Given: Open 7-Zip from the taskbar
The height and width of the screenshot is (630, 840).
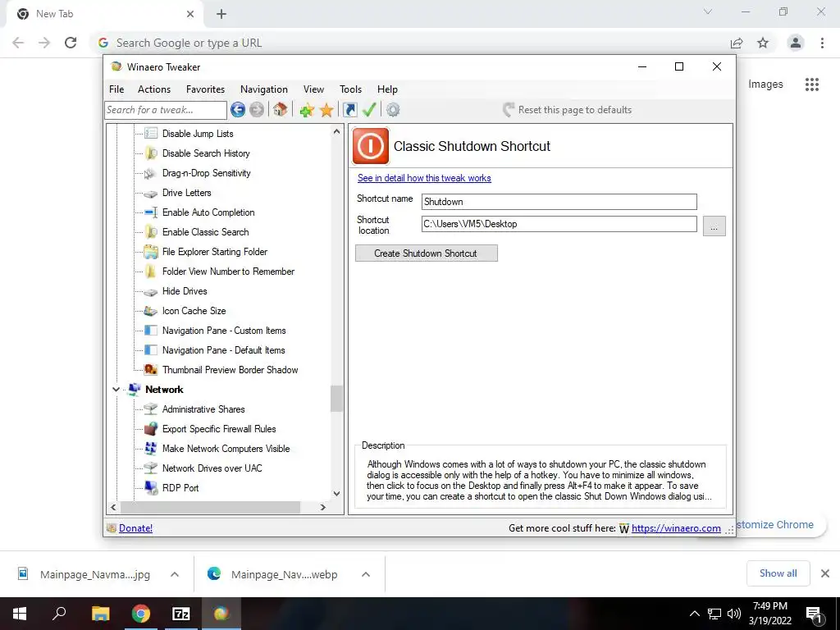Looking at the screenshot, I should pyautogui.click(x=181, y=614).
